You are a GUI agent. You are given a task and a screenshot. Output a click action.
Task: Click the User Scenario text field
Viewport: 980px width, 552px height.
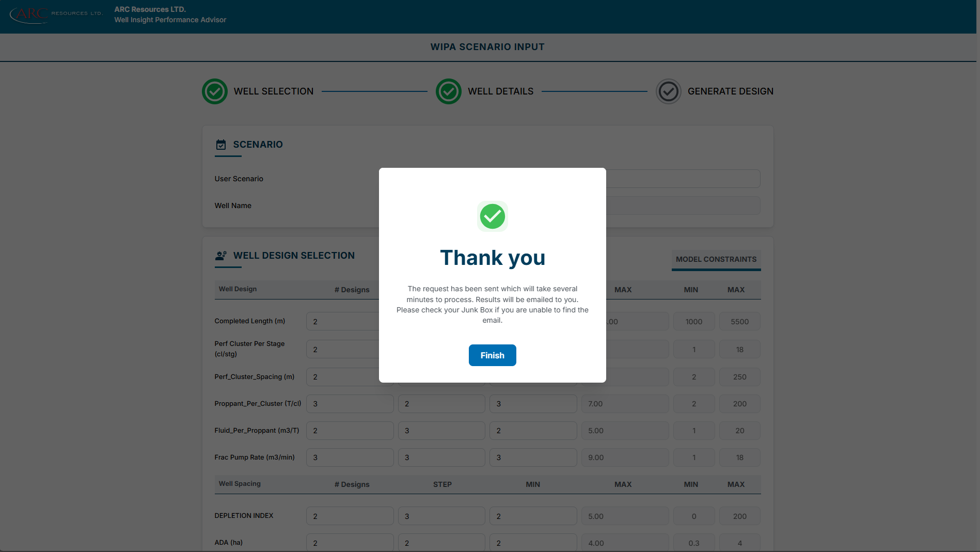[x=682, y=179]
